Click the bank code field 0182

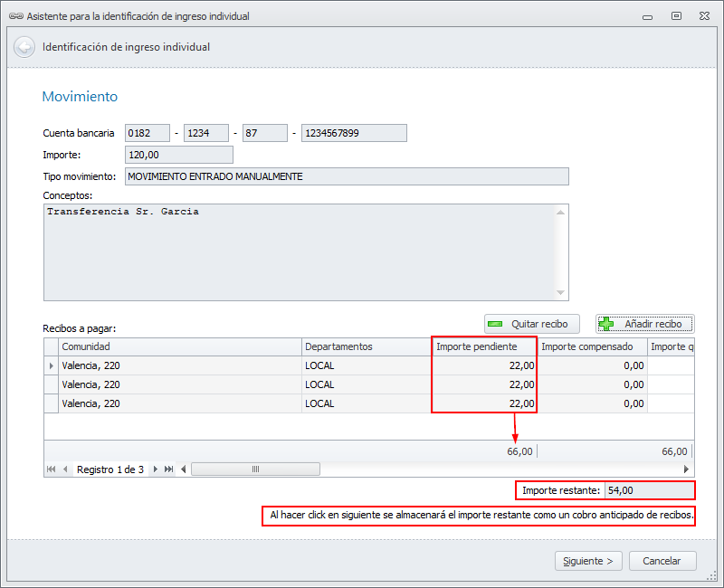(x=148, y=133)
